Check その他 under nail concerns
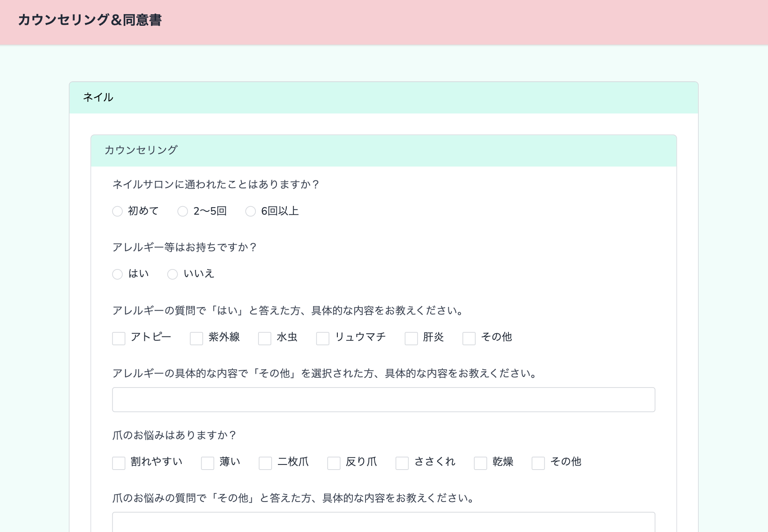 (x=538, y=463)
